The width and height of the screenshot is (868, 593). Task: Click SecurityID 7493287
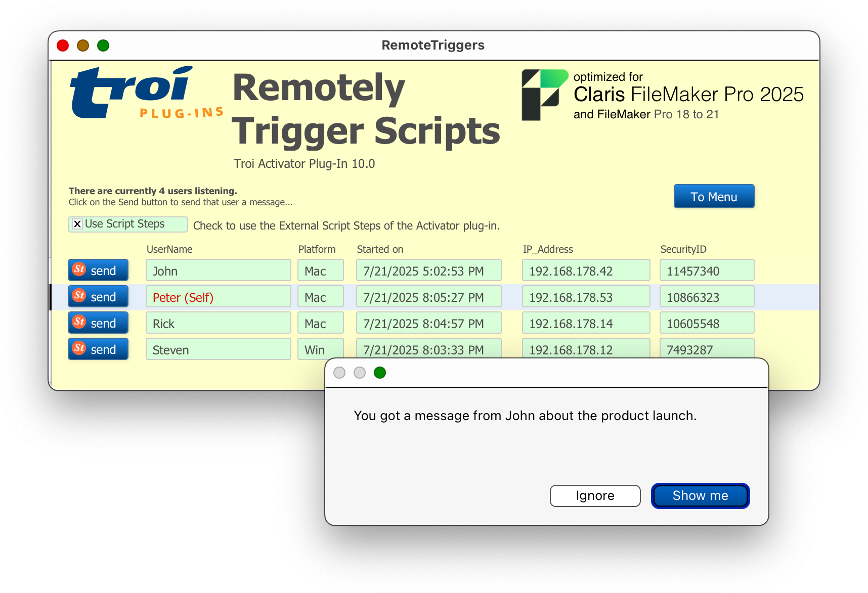(x=707, y=348)
